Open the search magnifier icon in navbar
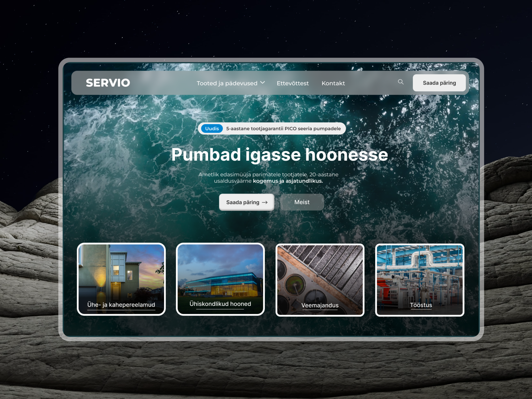532x399 pixels. [401, 82]
